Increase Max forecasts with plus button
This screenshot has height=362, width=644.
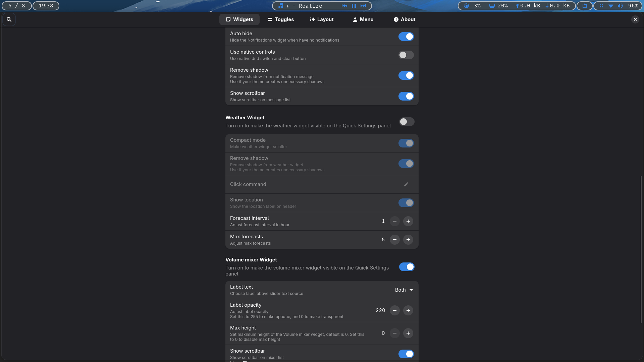pos(408,240)
